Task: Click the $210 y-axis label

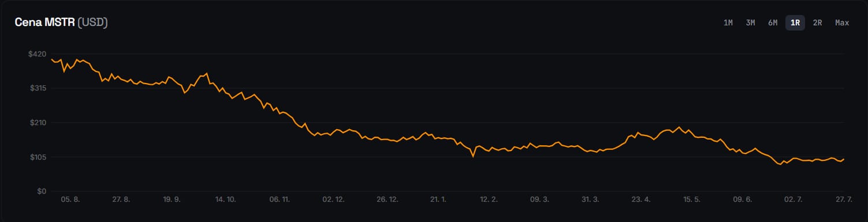Action: tap(38, 122)
